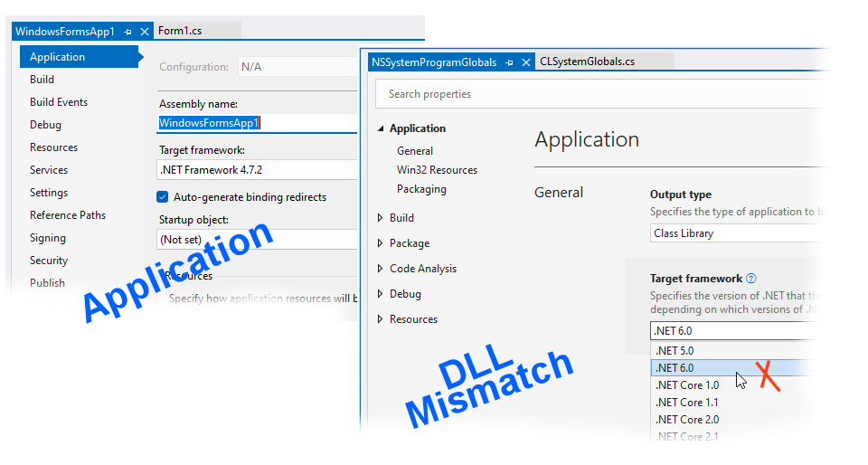Viewport: 868px width, 465px height.
Task: Select Packaging under Application
Action: pos(421,189)
